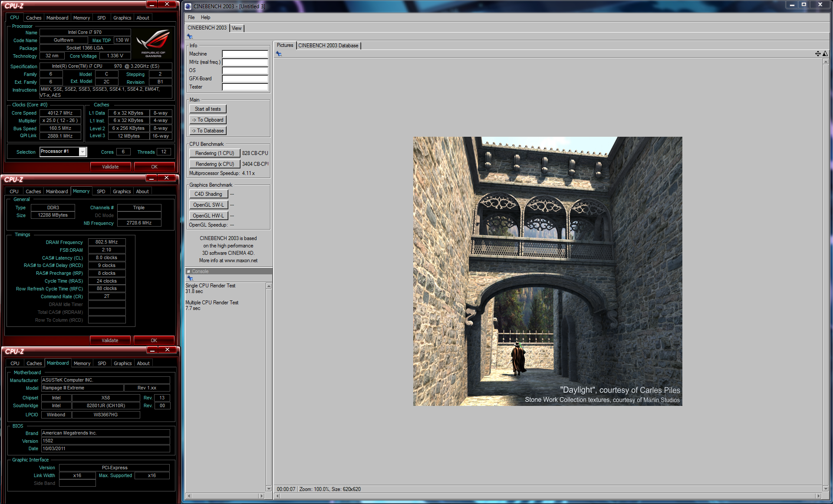Click the pushpin icon in the Console panel

(x=190, y=278)
